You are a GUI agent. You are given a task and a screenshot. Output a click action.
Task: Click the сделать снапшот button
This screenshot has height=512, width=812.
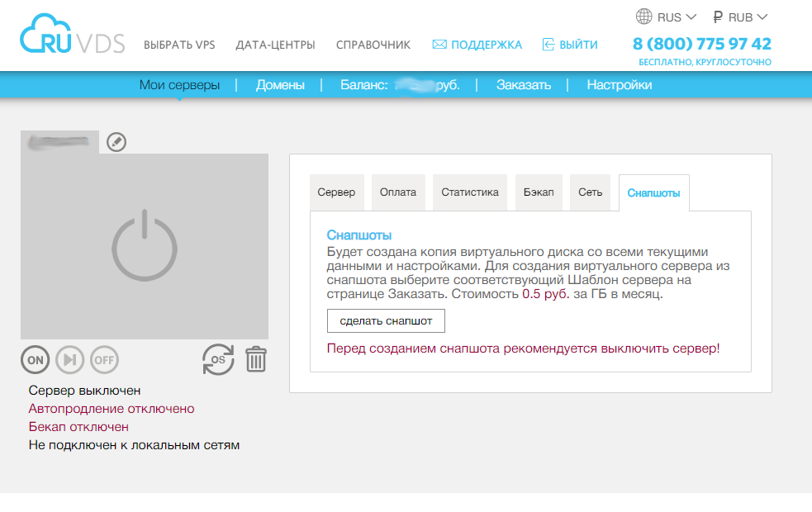(x=386, y=321)
